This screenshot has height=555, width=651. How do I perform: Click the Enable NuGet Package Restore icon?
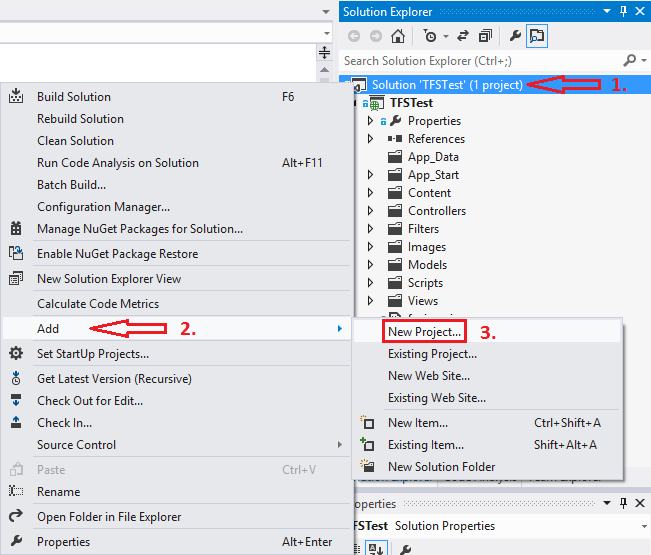click(x=16, y=253)
